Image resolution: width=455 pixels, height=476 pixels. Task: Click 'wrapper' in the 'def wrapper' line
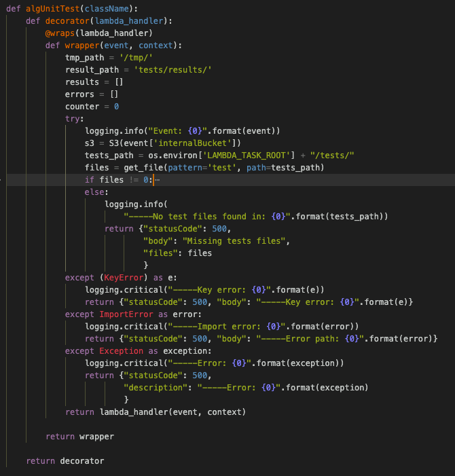(x=82, y=45)
